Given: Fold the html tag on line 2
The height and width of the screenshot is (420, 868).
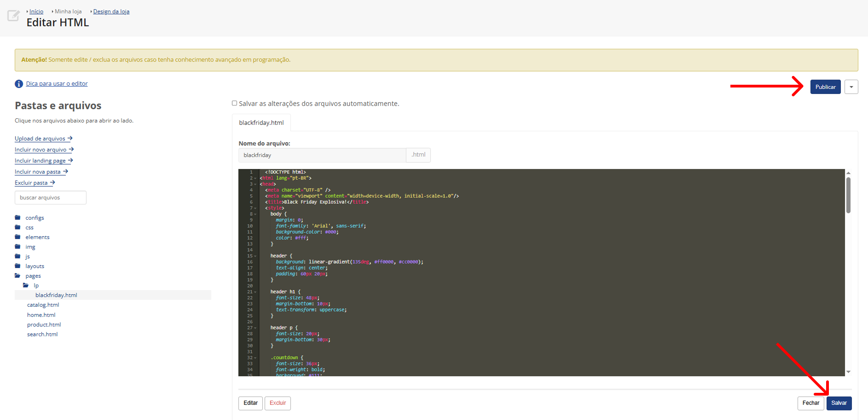Looking at the screenshot, I should pyautogui.click(x=255, y=178).
